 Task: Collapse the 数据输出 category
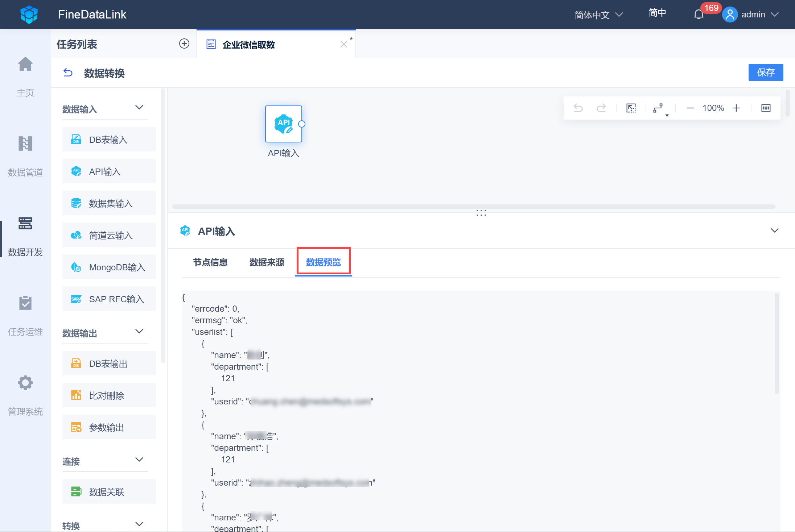[x=139, y=332]
